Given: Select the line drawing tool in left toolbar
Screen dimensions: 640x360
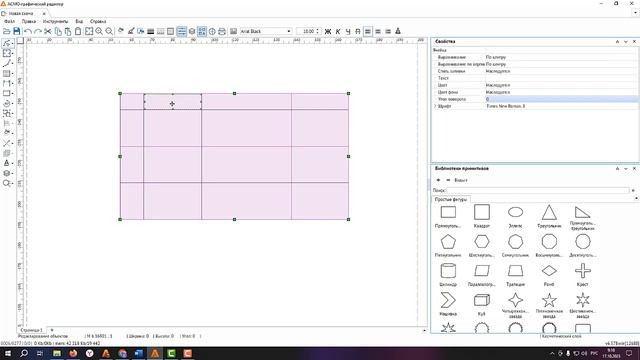Looking at the screenshot, I should [x=7, y=63].
